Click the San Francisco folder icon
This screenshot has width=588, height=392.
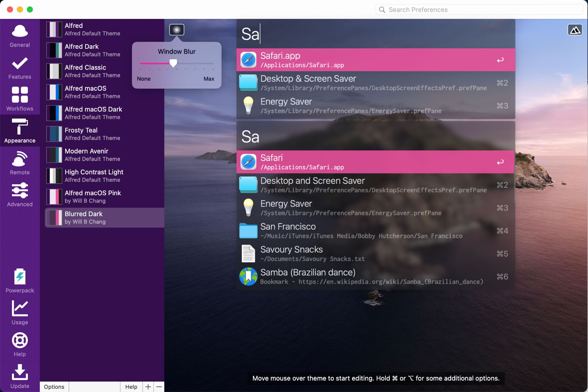point(248,230)
